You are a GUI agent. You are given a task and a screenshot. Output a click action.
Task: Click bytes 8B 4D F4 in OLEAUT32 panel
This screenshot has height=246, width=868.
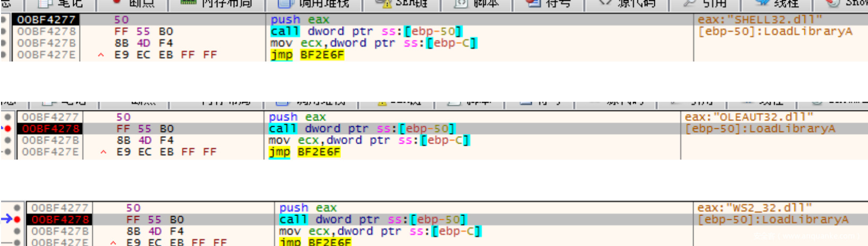click(145, 140)
